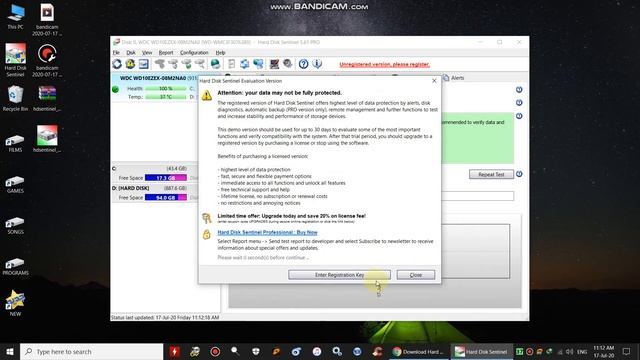Click the gear configuration toolbar icon
Screen dimensions: 640x360
[x=288, y=64]
